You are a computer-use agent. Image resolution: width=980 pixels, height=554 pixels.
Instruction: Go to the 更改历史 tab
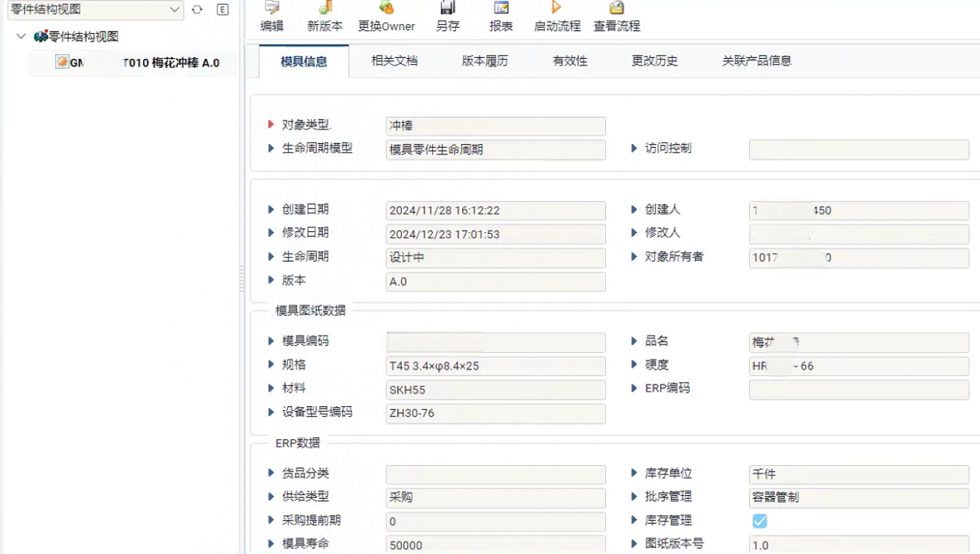coord(654,61)
